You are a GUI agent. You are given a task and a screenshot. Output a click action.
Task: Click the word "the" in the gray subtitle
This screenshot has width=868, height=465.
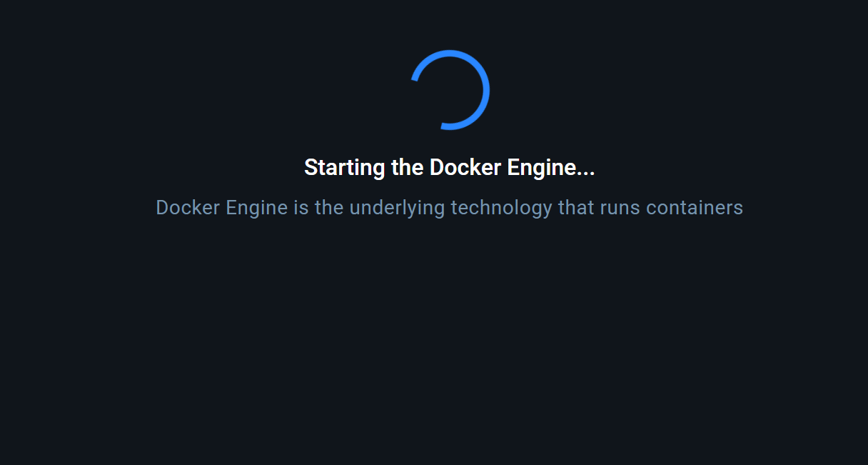[329, 208]
